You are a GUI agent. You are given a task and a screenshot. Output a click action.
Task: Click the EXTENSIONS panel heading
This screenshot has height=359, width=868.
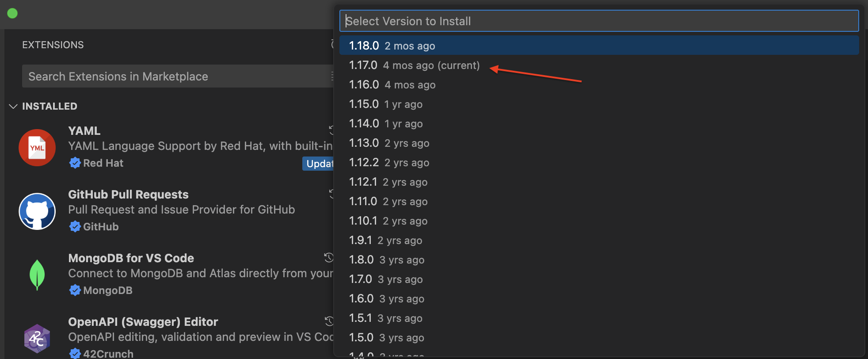tap(53, 45)
